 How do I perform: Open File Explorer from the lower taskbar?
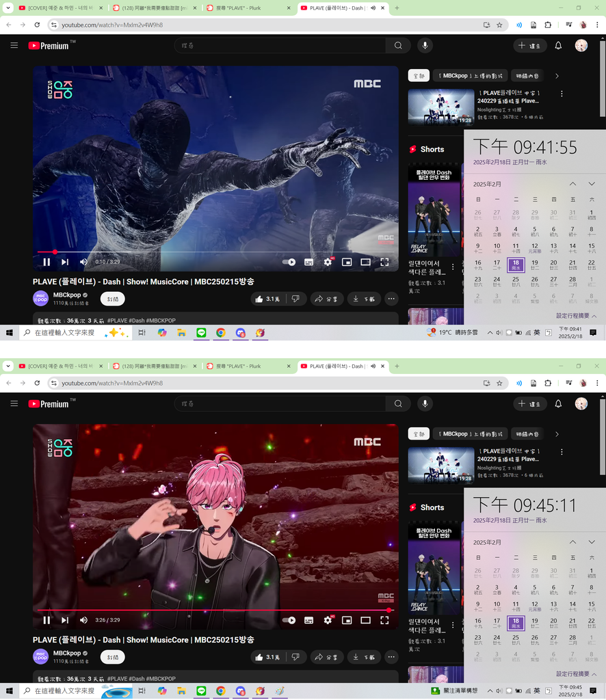[x=181, y=690]
